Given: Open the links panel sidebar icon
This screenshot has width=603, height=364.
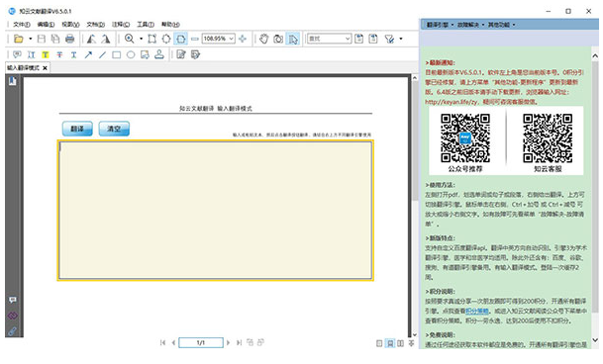Looking at the screenshot, I should point(13,316).
